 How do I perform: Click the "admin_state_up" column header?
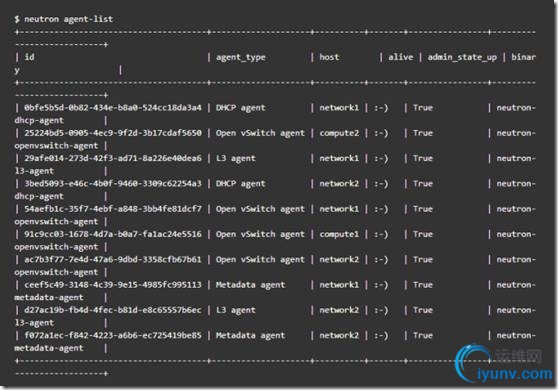tap(462, 57)
